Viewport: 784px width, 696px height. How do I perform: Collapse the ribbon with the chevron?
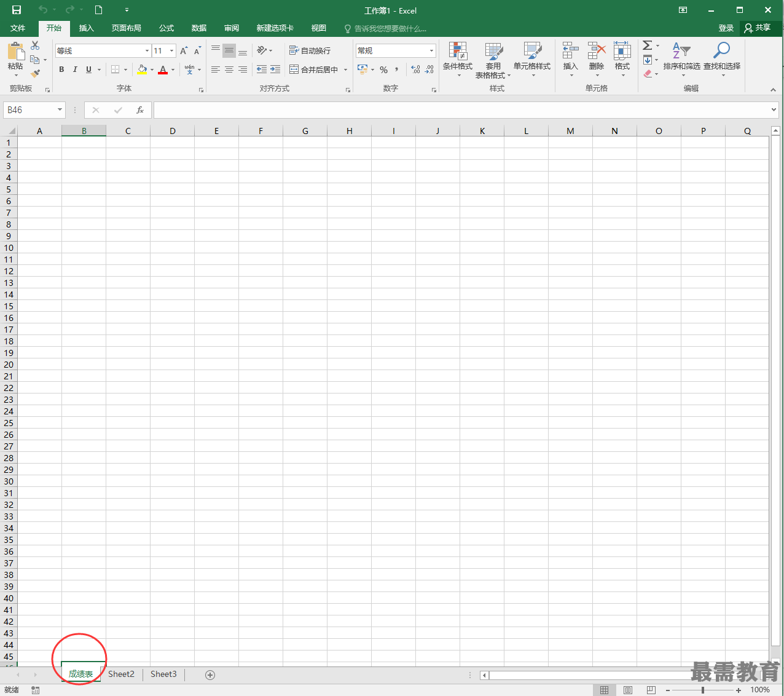click(x=773, y=90)
